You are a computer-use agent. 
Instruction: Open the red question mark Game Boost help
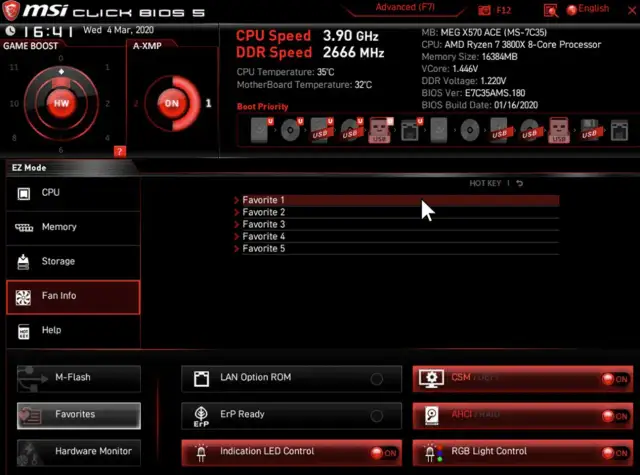[120, 152]
